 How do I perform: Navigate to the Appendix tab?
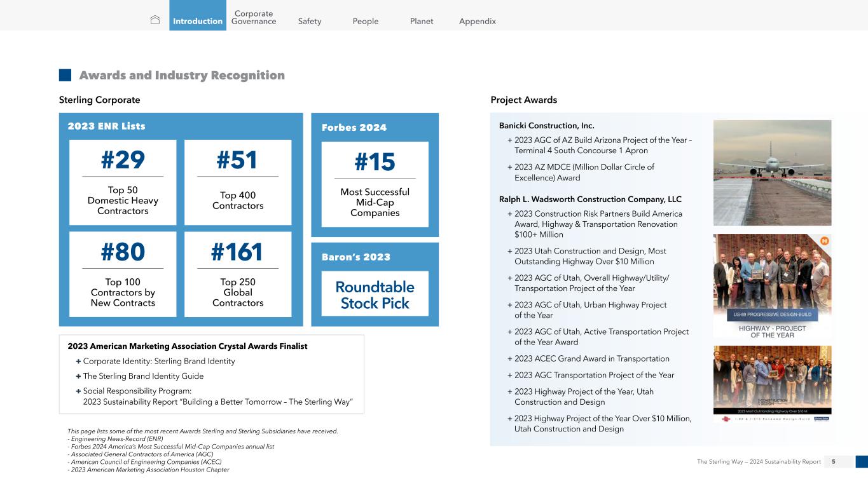478,21
